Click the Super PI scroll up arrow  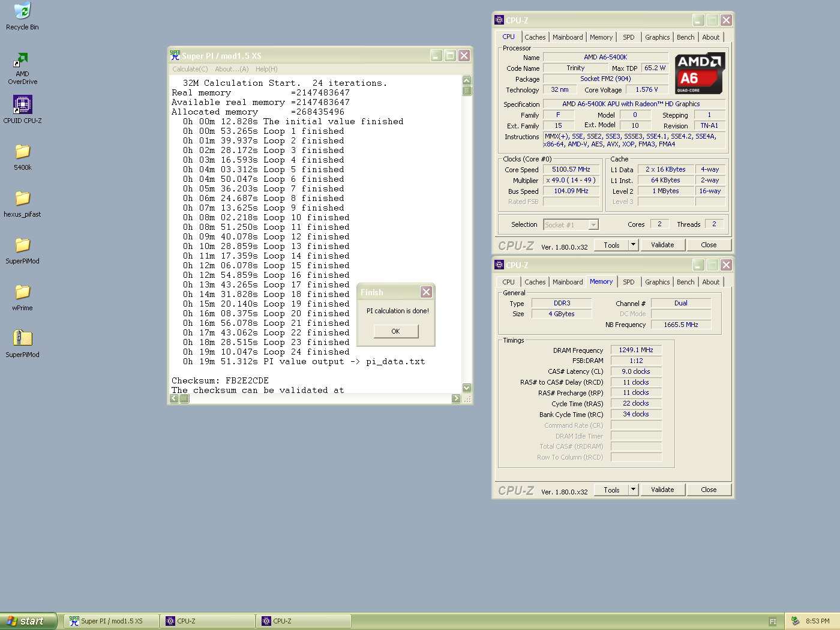[467, 80]
